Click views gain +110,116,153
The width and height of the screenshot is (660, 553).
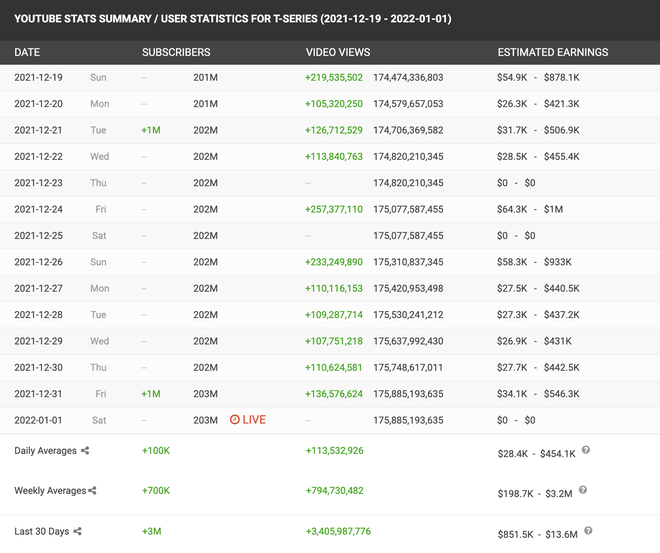click(334, 289)
